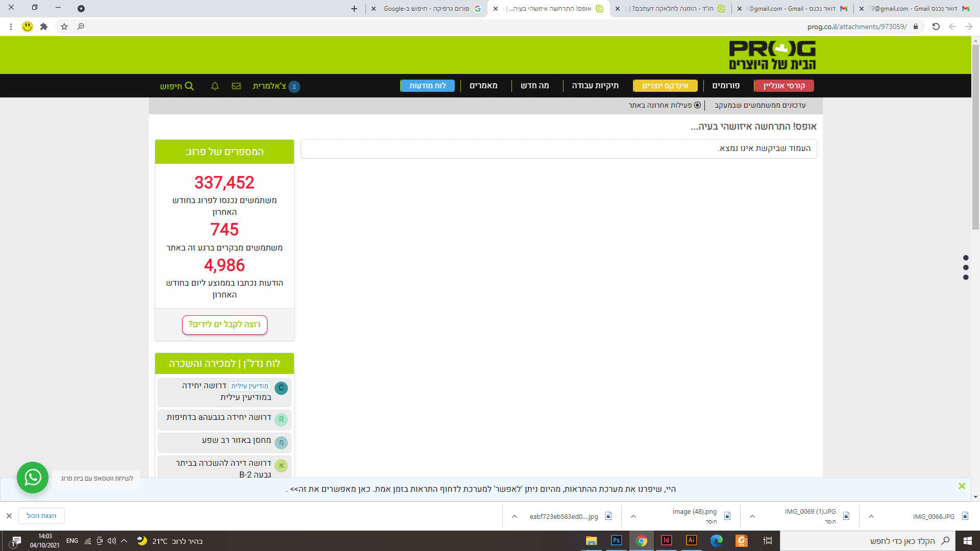Expand options for image (48).png download

tap(633, 516)
